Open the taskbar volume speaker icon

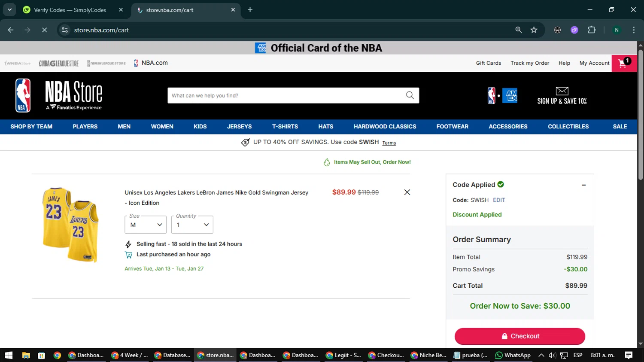553,355
